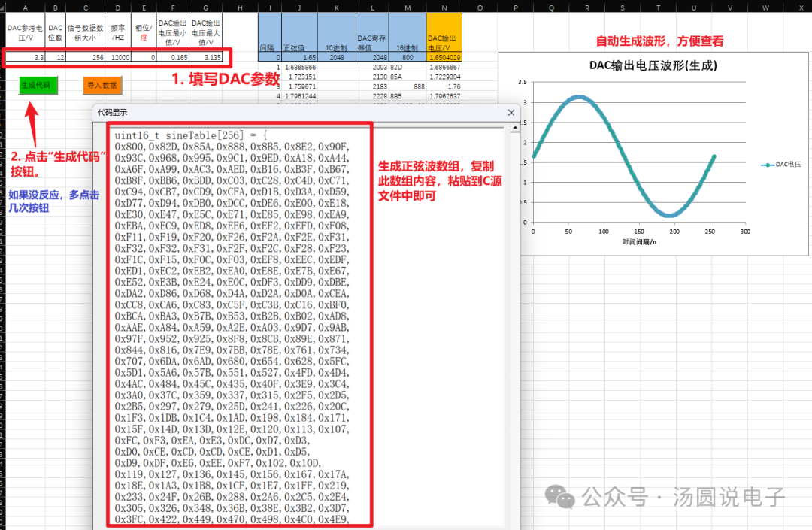The image size is (812, 530).
Task: Select the sine value cell 1.759671
Action: 299,86
